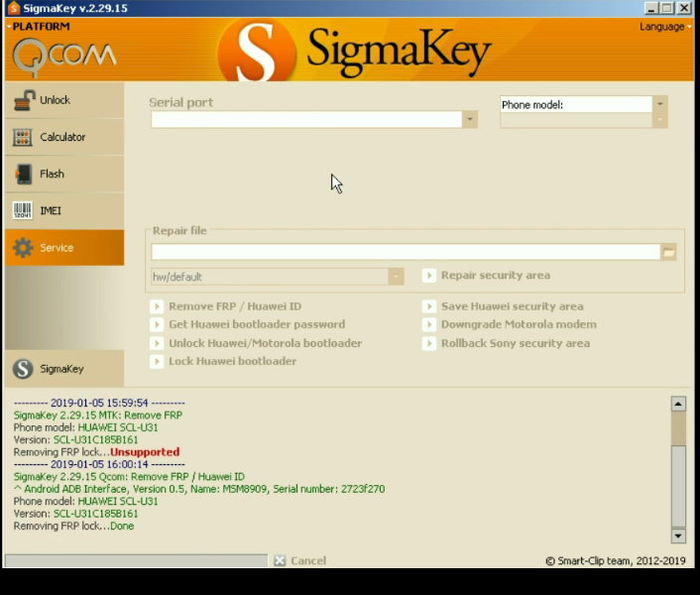Click Save Huawei security area

[x=512, y=306]
